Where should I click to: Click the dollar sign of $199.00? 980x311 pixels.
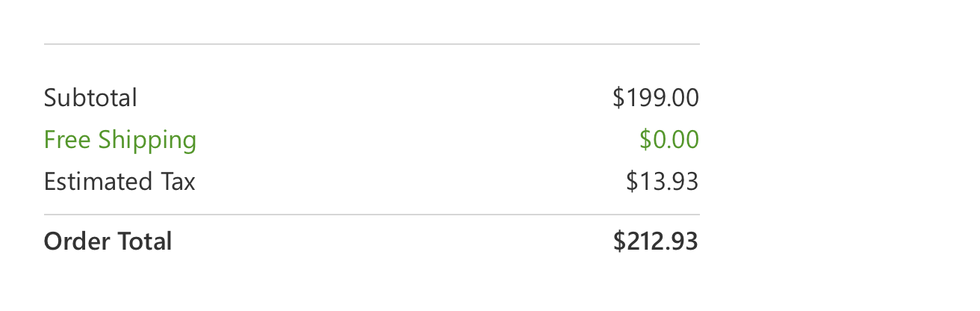(x=618, y=98)
